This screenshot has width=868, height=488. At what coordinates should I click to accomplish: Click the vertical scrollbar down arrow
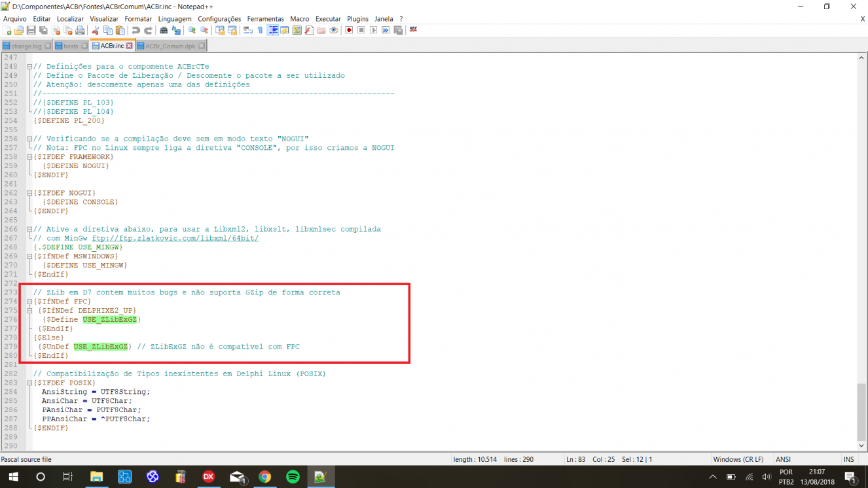click(861, 446)
